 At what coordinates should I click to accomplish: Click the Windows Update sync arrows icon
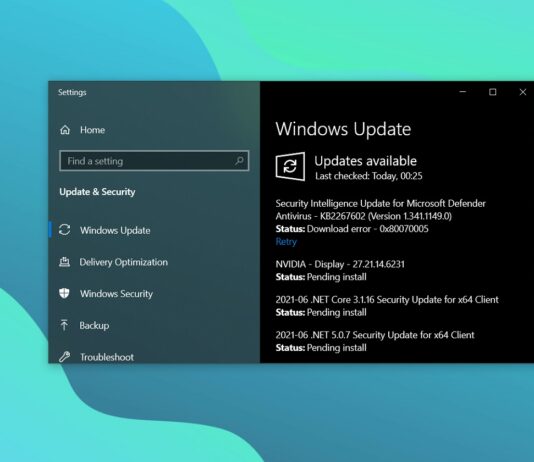[65, 230]
